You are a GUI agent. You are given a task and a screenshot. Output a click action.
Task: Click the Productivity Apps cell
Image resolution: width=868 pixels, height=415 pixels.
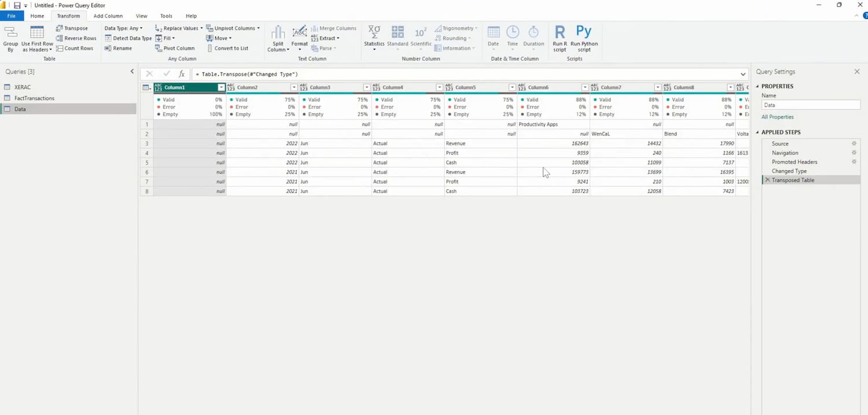point(553,124)
